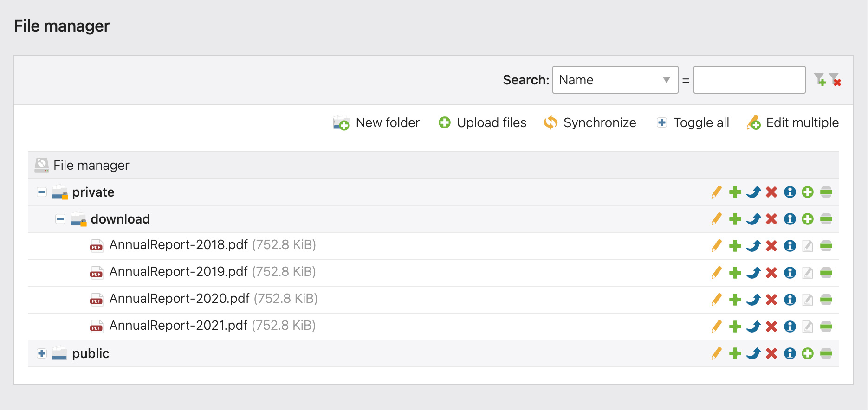Click the blue move arrow for download folder
Image resolution: width=868 pixels, height=410 pixels.
(753, 219)
